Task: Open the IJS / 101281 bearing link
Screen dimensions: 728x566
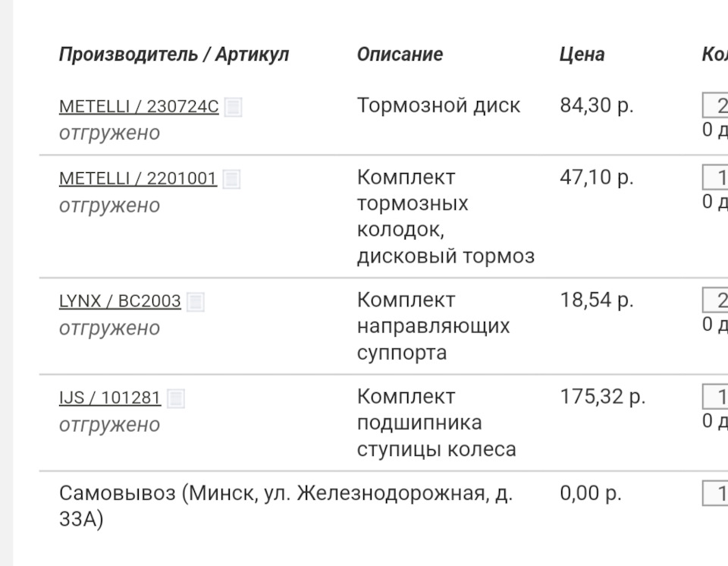Action: 110,398
